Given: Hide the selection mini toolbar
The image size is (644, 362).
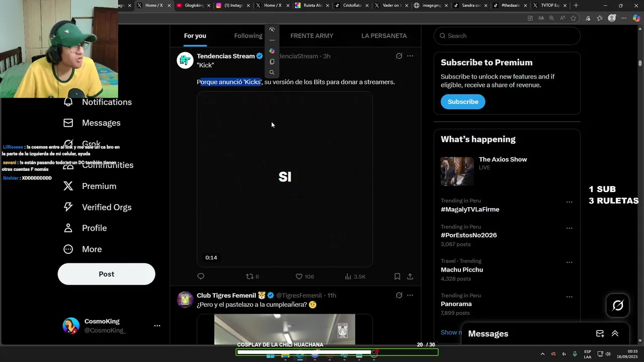Looking at the screenshot, I should 272,30.
